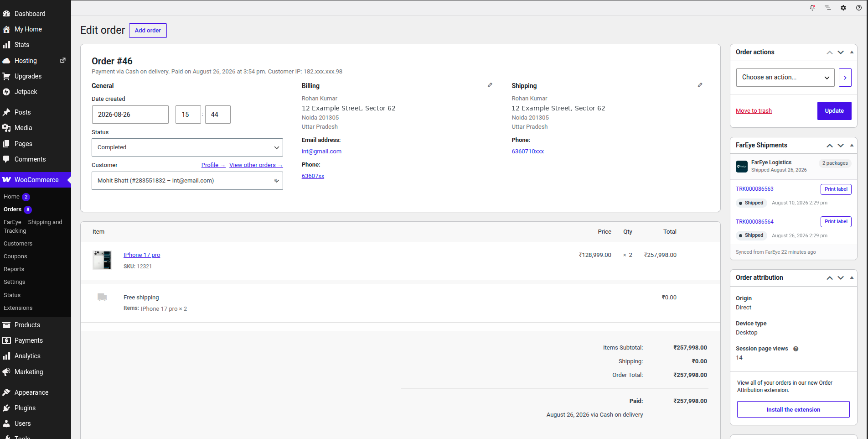Click View other orders link
The height and width of the screenshot is (439, 868).
[256, 165]
